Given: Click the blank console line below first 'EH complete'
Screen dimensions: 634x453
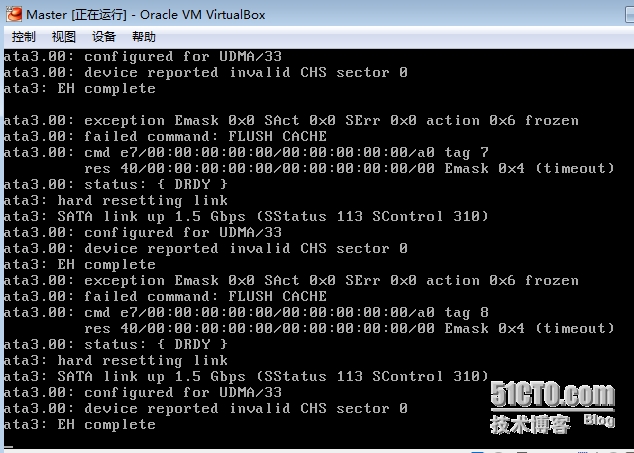Looking at the screenshot, I should 311,104.
